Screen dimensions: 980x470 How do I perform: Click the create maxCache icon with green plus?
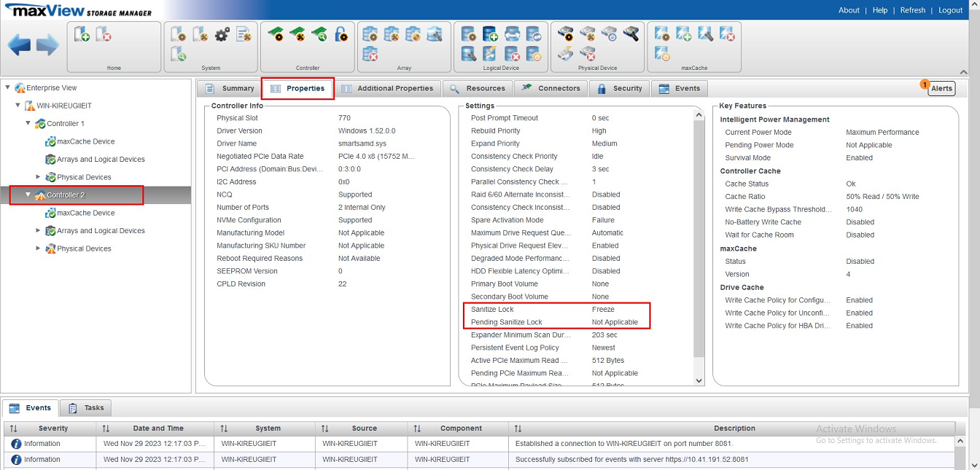pos(683,34)
